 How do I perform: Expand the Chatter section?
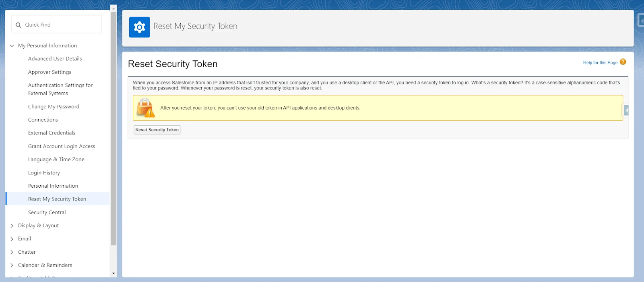pos(12,252)
